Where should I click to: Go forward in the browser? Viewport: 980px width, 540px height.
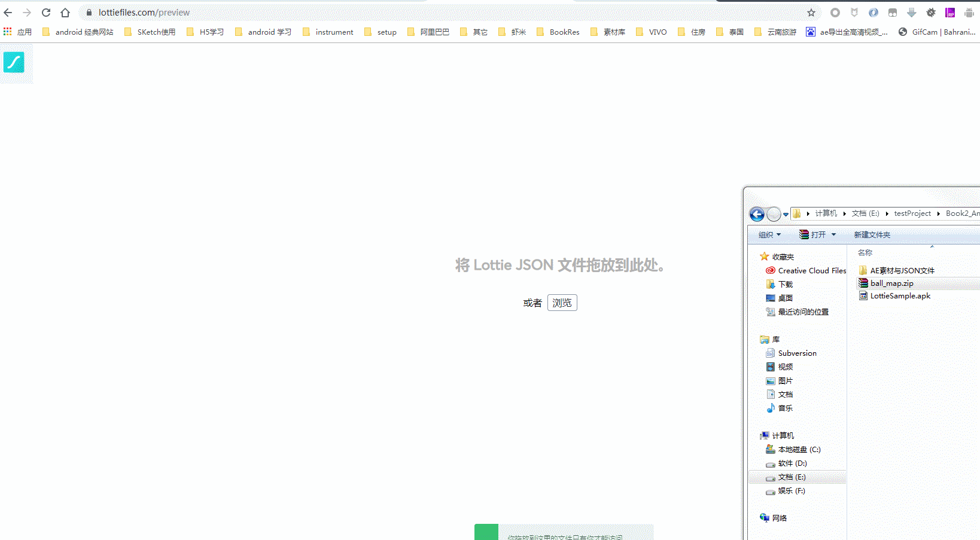[x=27, y=13]
